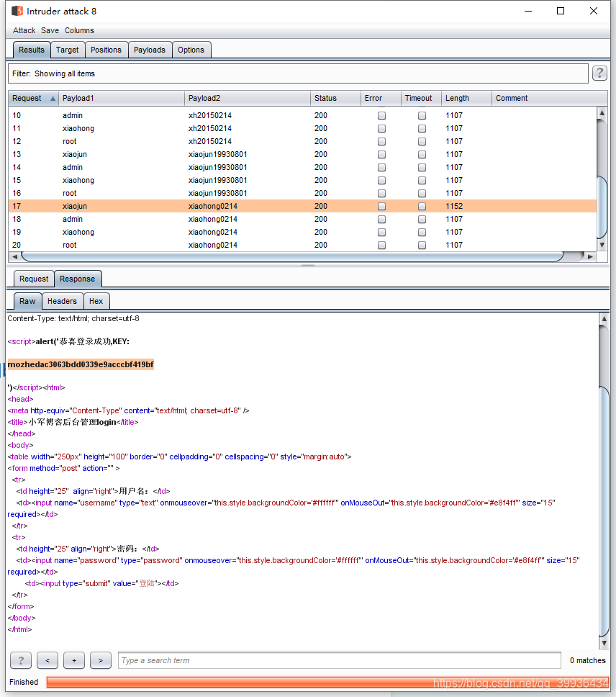616x697 pixels.
Task: Select request row 11 xiaohong xh20150214
Action: pos(302,128)
